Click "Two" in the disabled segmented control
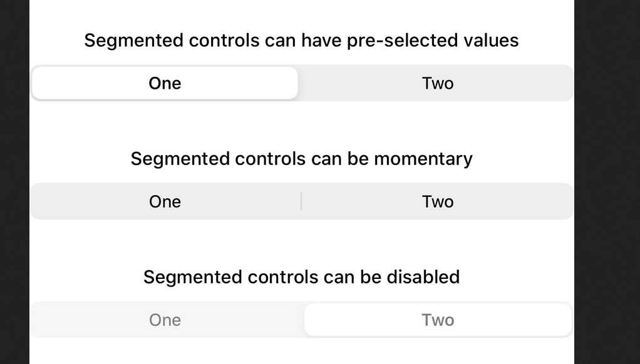Image resolution: width=640 pixels, height=364 pixels. pyautogui.click(x=438, y=319)
